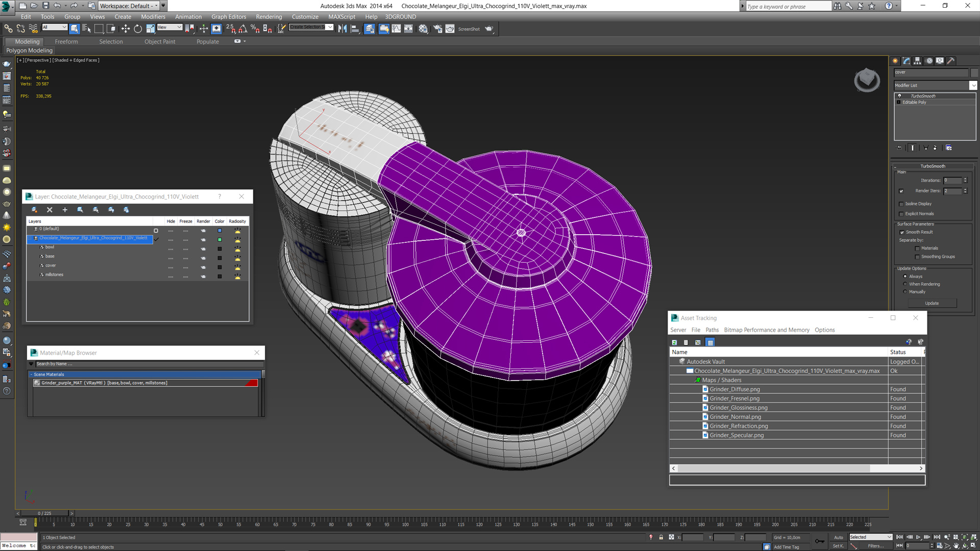Viewport: 980px width, 551px height.
Task: Toggle TurboSmooth modifier lightbulb in stack
Action: click(x=899, y=96)
